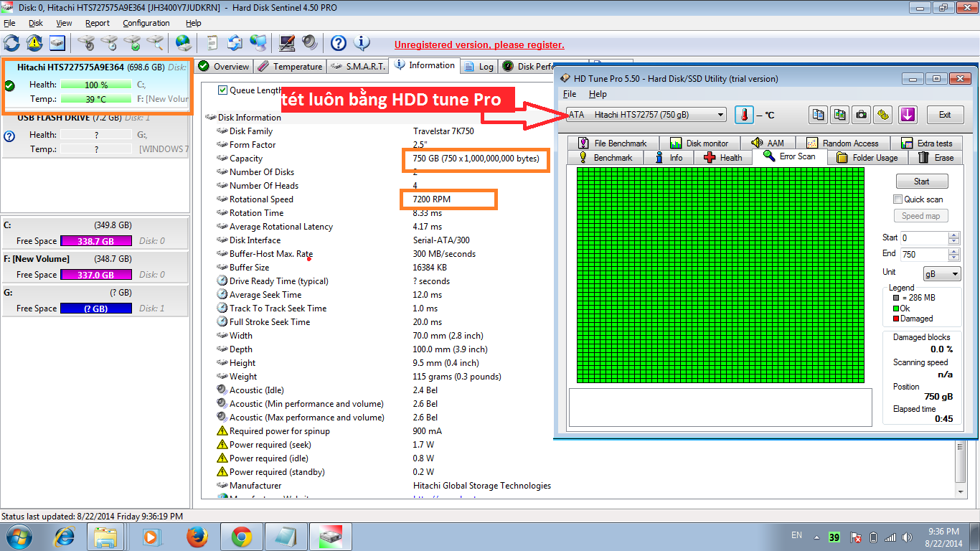This screenshot has height=551, width=980.
Task: Open the Folder Usage tab in HD Tune
Action: [x=867, y=158]
